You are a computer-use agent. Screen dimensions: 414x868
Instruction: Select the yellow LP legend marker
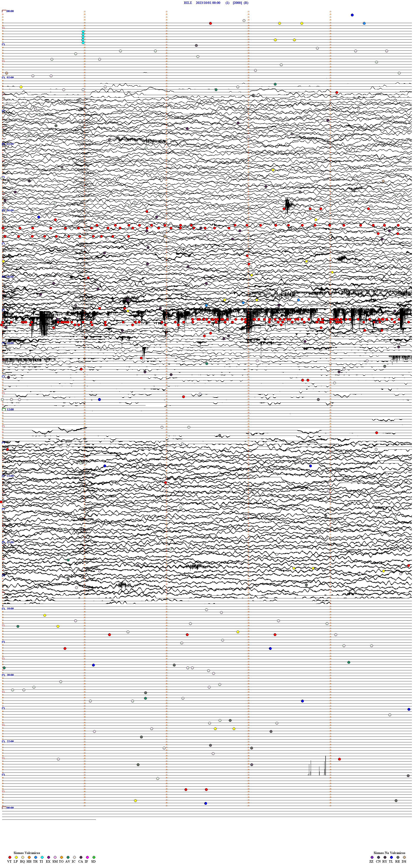click(x=16, y=857)
